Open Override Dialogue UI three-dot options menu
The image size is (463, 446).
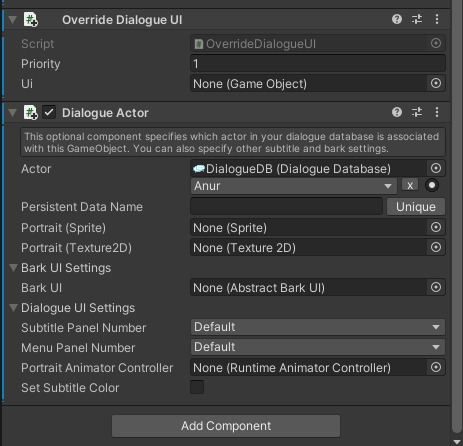[437, 19]
